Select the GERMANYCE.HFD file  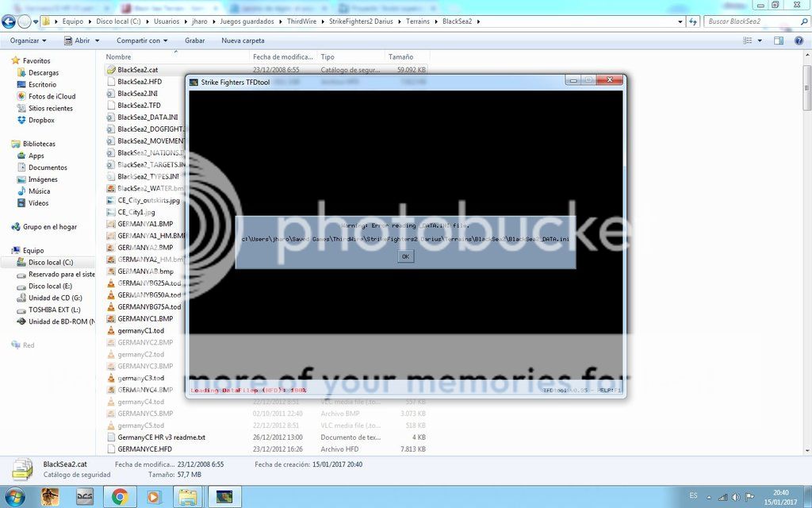click(x=144, y=449)
